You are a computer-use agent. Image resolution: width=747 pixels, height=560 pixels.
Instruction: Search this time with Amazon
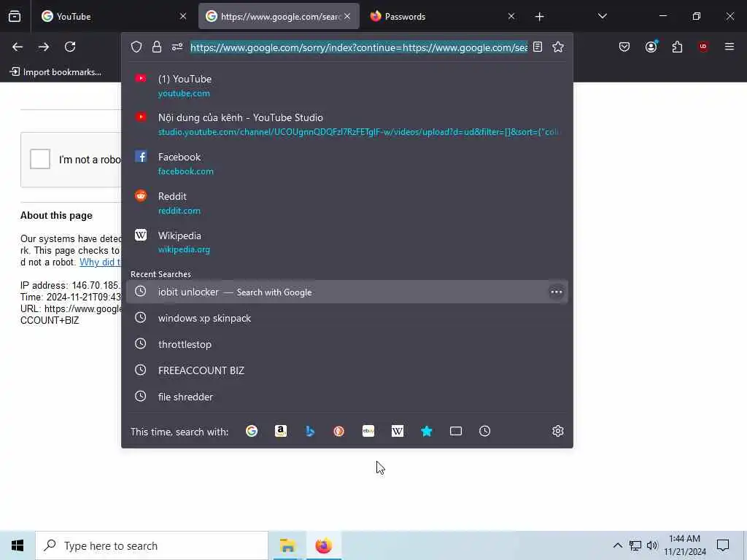click(281, 431)
